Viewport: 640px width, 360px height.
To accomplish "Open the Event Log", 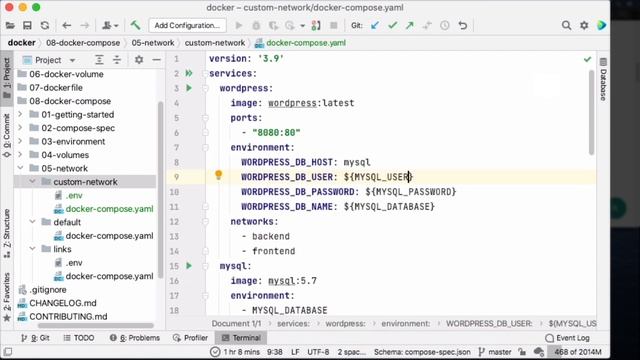I will click(x=567, y=338).
